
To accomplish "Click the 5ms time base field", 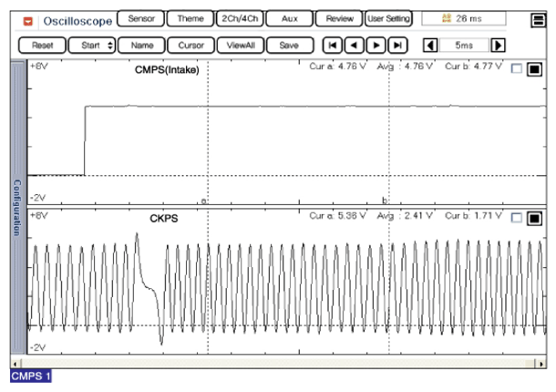I will (464, 45).
